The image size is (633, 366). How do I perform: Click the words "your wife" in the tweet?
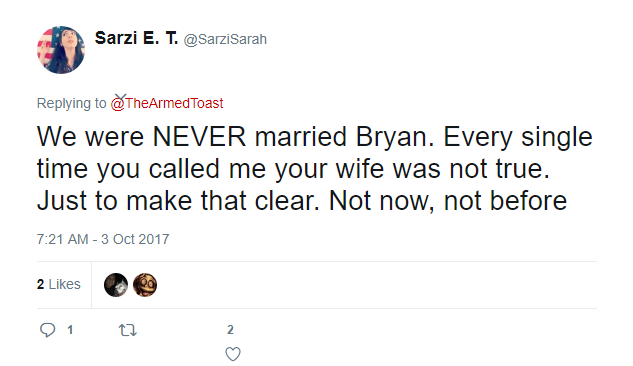[x=329, y=169]
